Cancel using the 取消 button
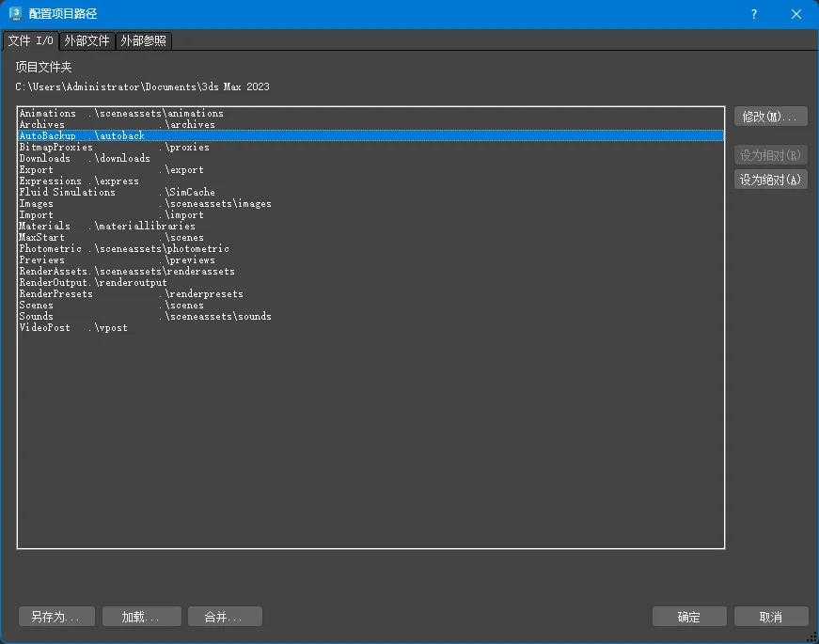The image size is (819, 644). [770, 617]
